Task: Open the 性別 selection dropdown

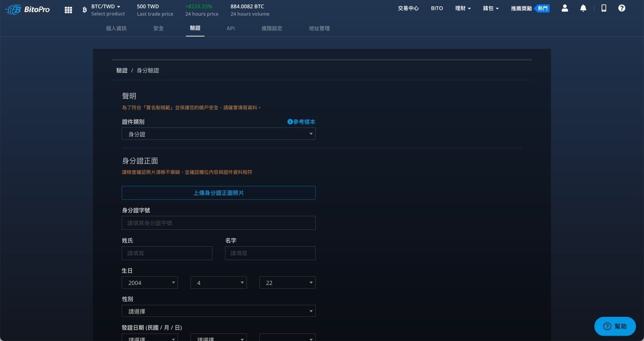Action: pyautogui.click(x=219, y=311)
